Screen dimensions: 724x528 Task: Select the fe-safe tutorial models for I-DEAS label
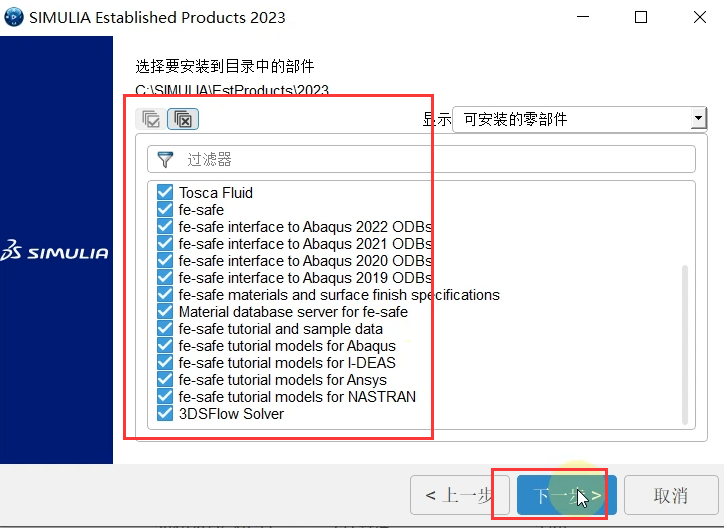click(x=287, y=363)
